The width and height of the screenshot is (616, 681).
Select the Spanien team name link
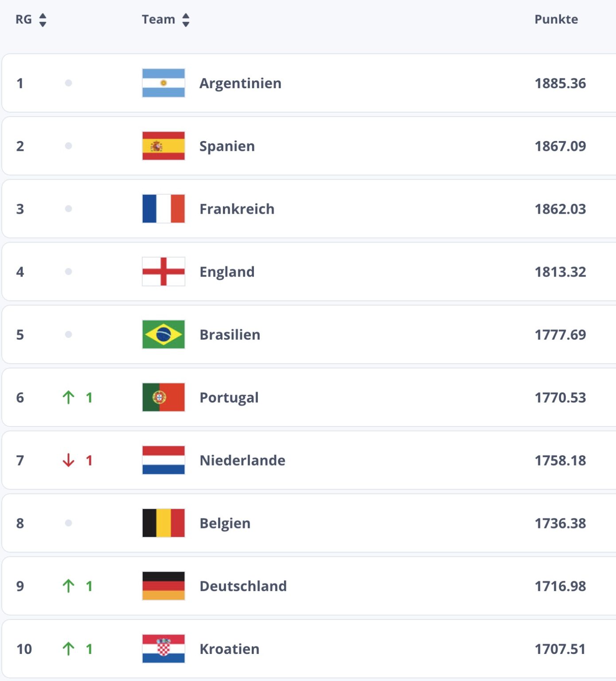pyautogui.click(x=226, y=146)
